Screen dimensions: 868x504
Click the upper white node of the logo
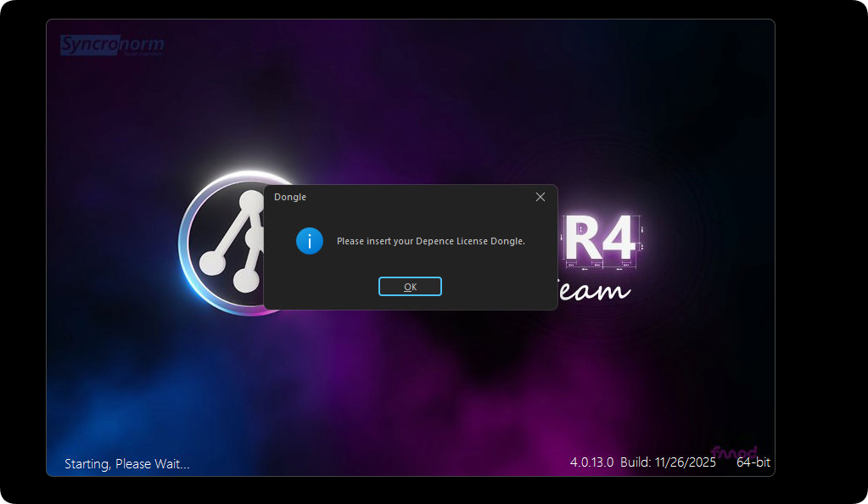click(250, 202)
